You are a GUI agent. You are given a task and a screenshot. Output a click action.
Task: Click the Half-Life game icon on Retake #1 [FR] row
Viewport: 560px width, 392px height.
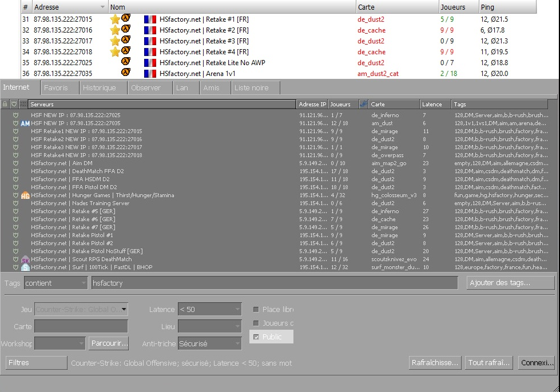click(x=126, y=18)
